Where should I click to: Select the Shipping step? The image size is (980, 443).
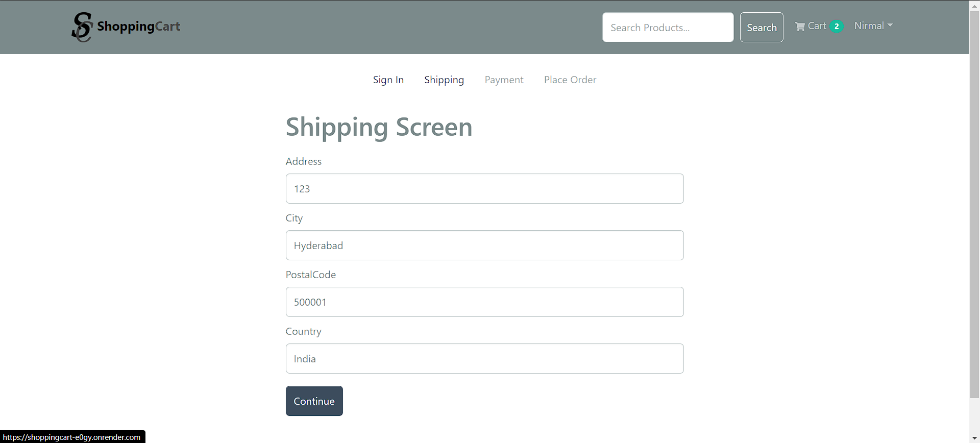coord(444,80)
